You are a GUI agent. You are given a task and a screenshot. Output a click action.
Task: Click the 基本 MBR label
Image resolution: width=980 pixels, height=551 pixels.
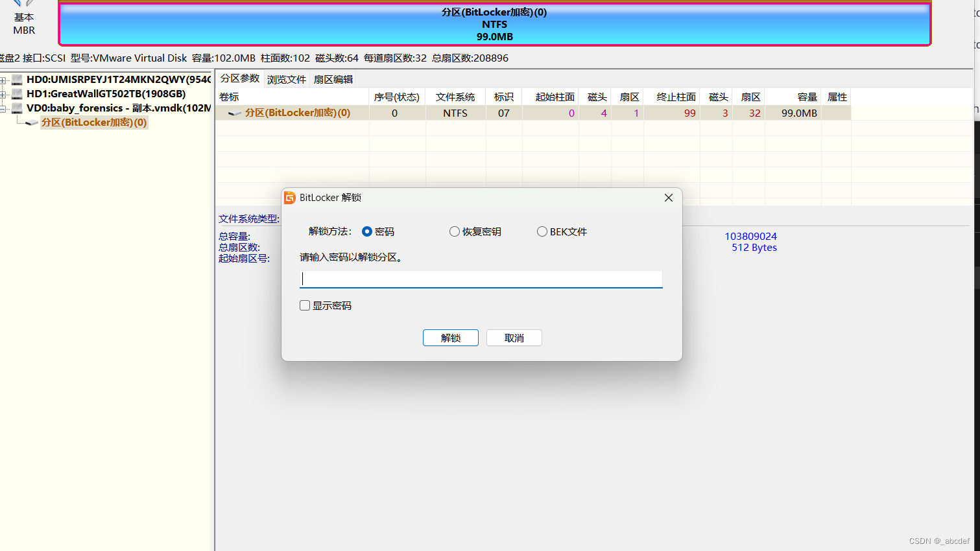pyautogui.click(x=24, y=24)
